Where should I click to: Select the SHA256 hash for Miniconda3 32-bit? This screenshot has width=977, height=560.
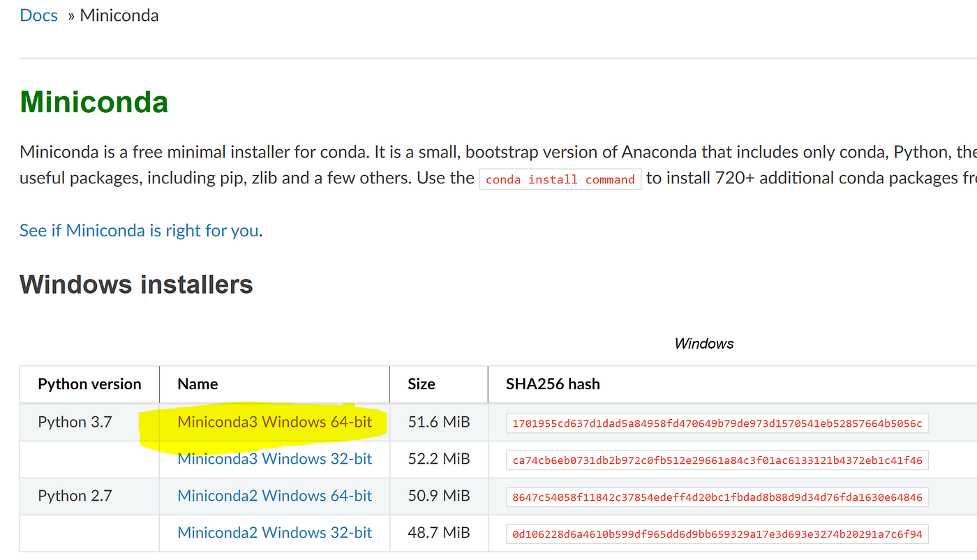(x=717, y=460)
